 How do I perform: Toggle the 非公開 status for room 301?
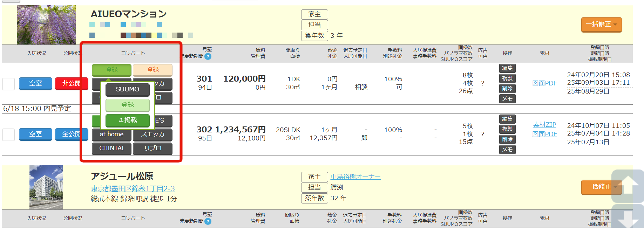(71, 83)
